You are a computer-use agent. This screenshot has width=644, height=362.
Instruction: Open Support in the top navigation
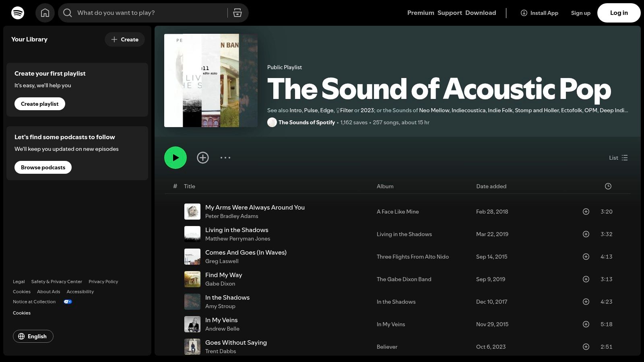[x=450, y=13]
